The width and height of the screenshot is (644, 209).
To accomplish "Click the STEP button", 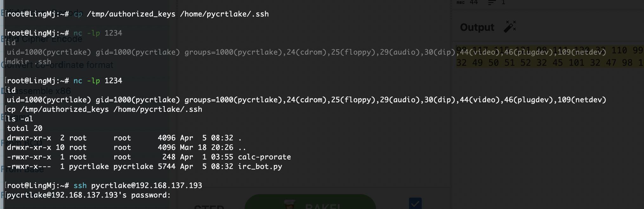I will click(x=209, y=206).
